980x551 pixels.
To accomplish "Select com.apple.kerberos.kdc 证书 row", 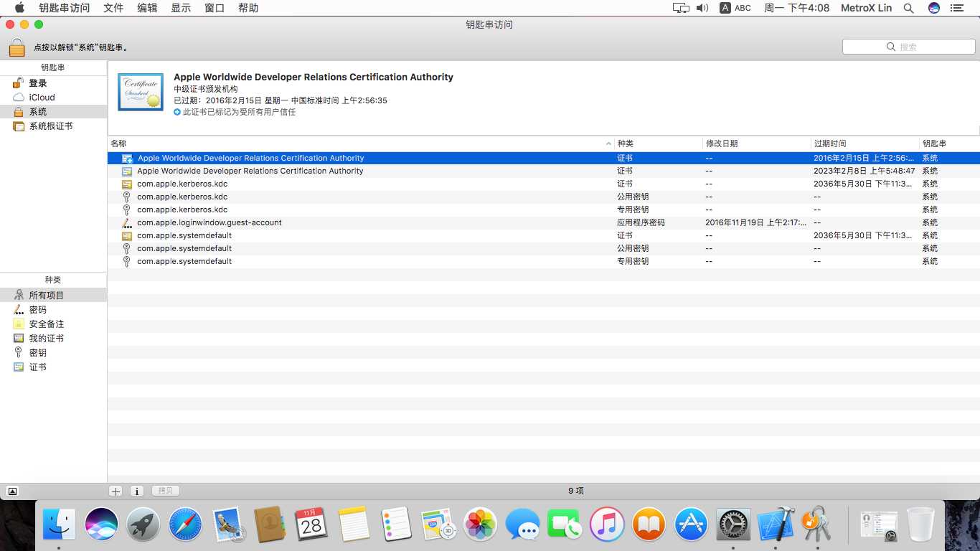I will pos(544,184).
